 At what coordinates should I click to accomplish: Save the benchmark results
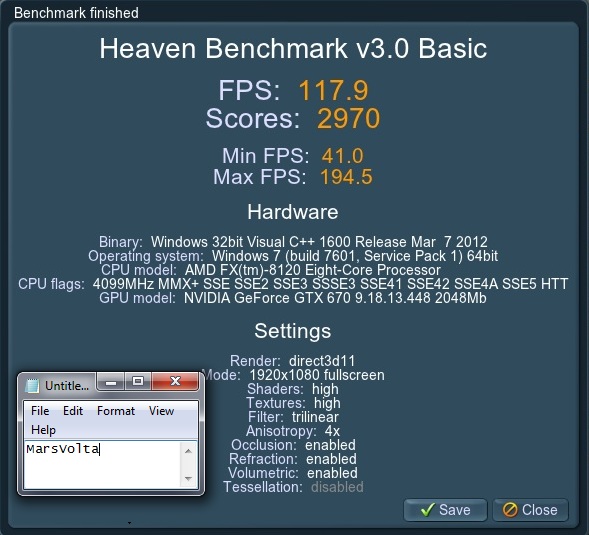coord(445,510)
